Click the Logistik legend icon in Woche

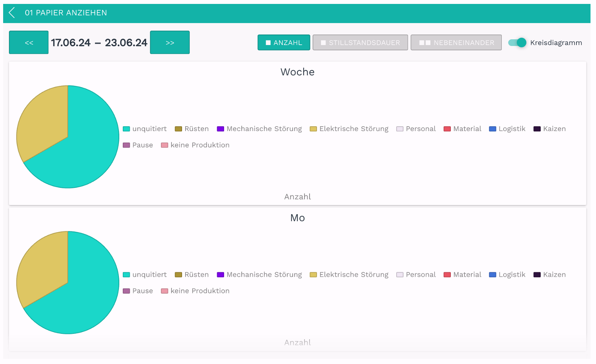(x=492, y=129)
